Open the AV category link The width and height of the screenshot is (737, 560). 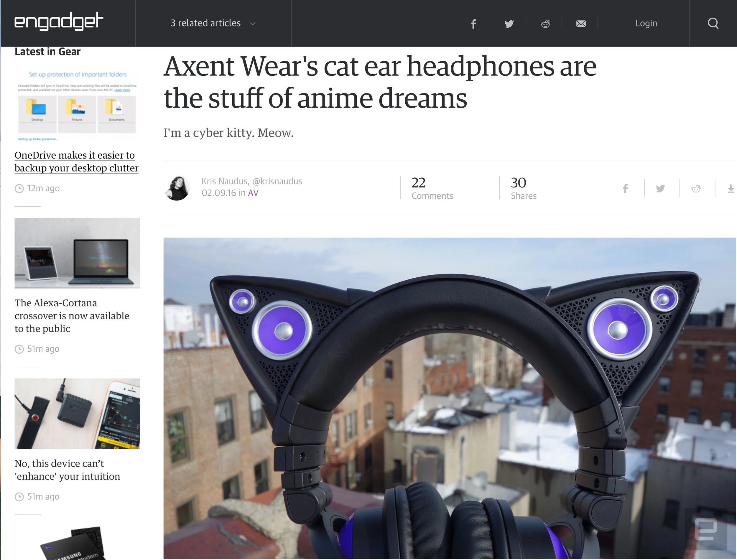coord(253,193)
